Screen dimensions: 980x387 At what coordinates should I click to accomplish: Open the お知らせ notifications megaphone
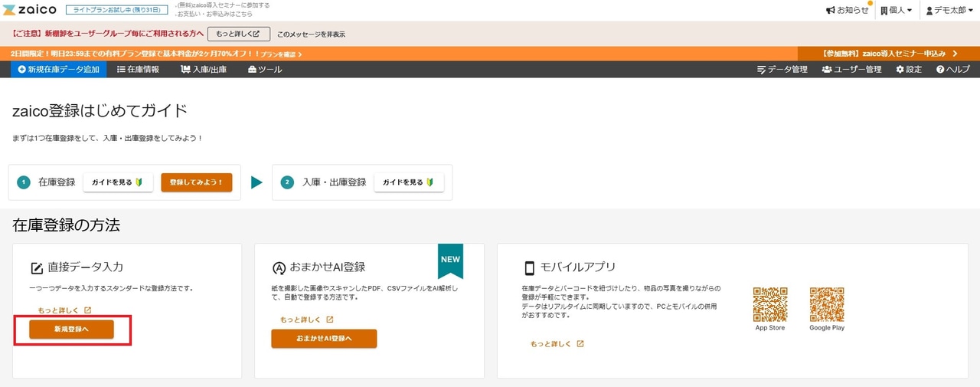(x=848, y=11)
